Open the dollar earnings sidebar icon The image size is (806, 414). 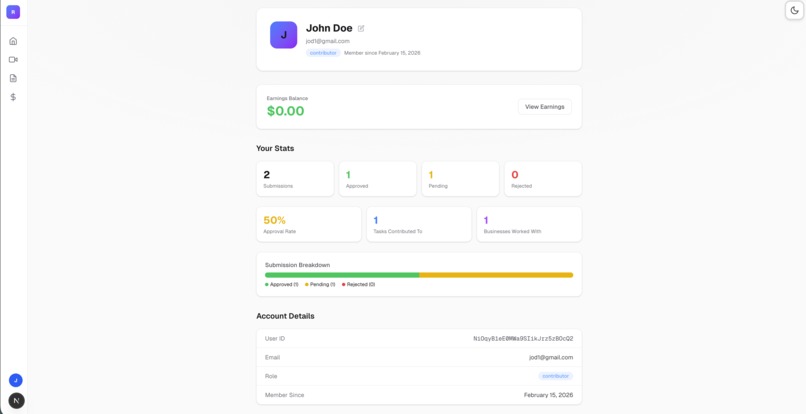click(13, 97)
